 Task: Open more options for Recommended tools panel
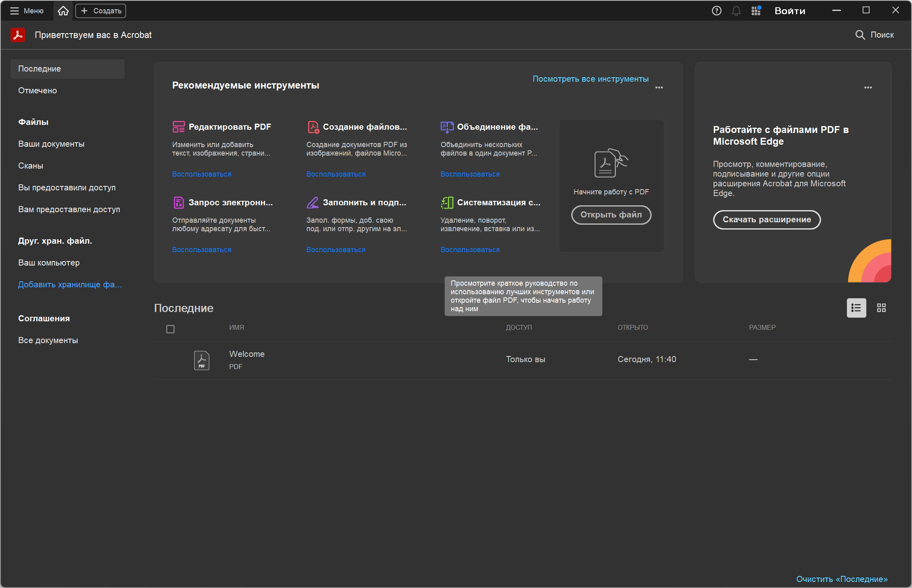pyautogui.click(x=659, y=87)
